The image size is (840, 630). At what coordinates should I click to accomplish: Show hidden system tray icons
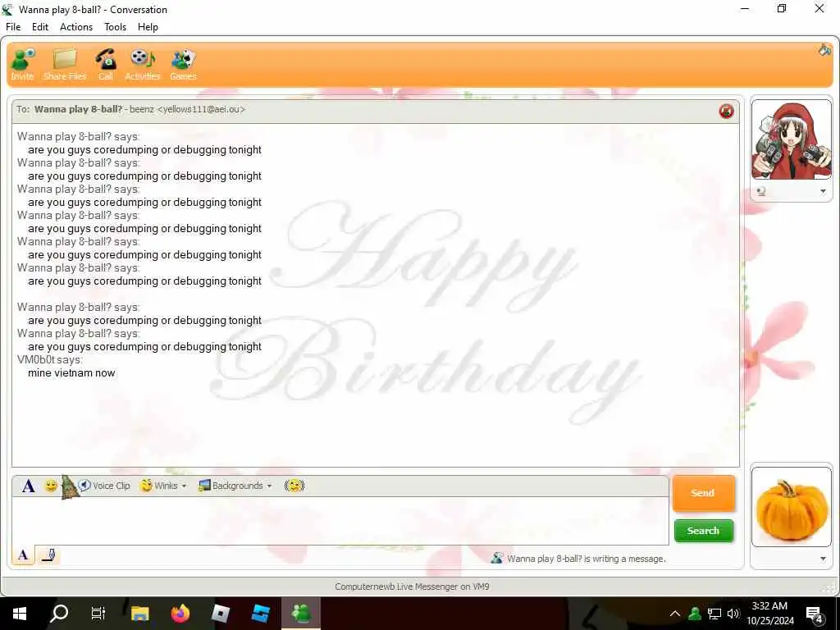[x=675, y=614]
